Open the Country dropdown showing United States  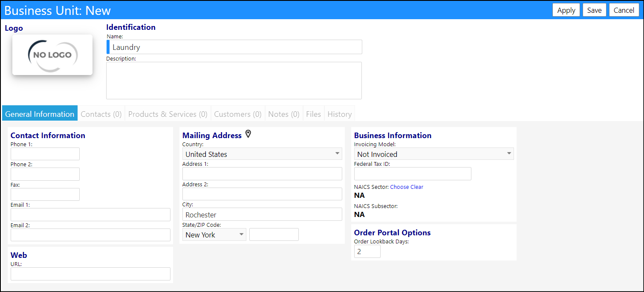(x=262, y=154)
